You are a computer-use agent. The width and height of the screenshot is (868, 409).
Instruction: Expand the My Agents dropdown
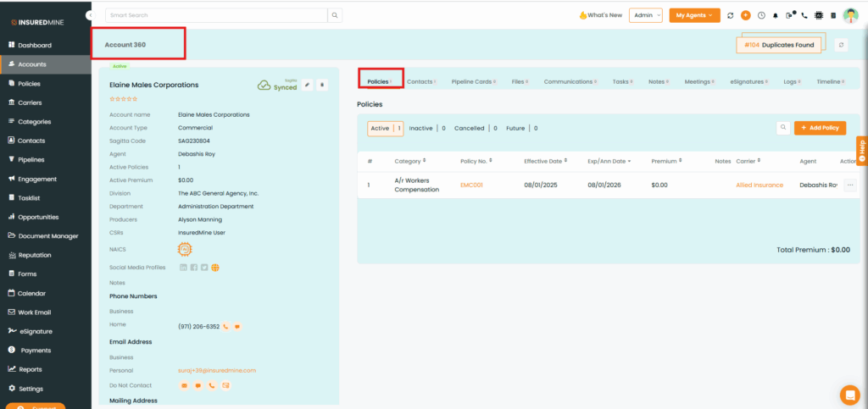pos(693,15)
